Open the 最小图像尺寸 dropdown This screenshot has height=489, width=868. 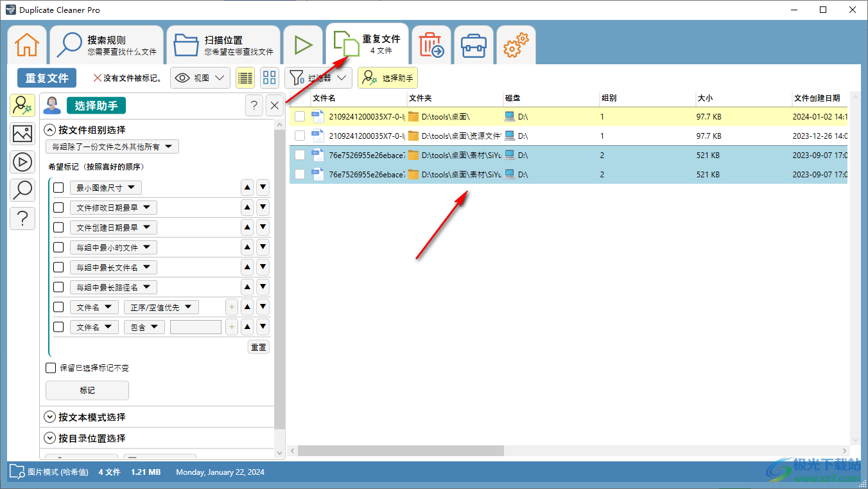pyautogui.click(x=106, y=188)
